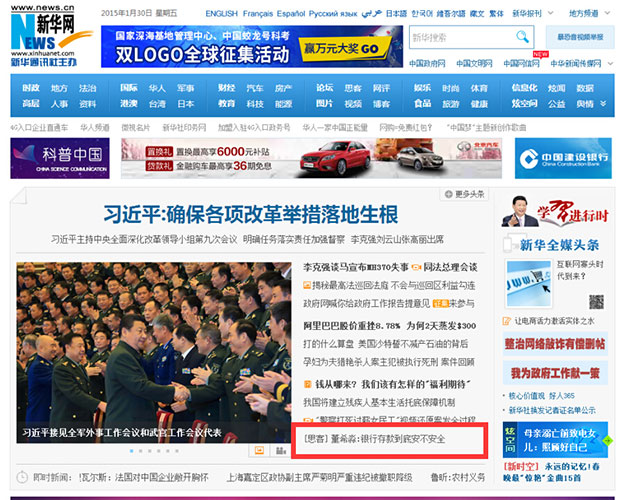The height and width of the screenshot is (500, 623).
Task: Select the third slideshow dot indicator
Action: (150, 451)
